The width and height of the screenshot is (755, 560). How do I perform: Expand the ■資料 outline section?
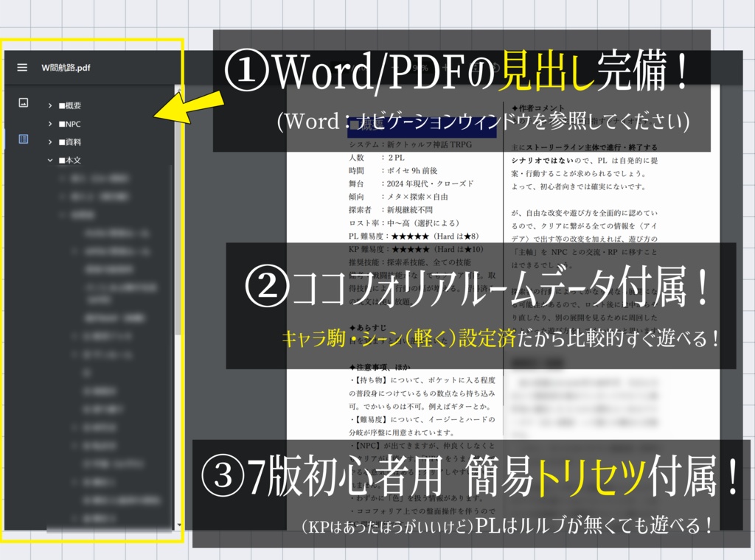50,142
